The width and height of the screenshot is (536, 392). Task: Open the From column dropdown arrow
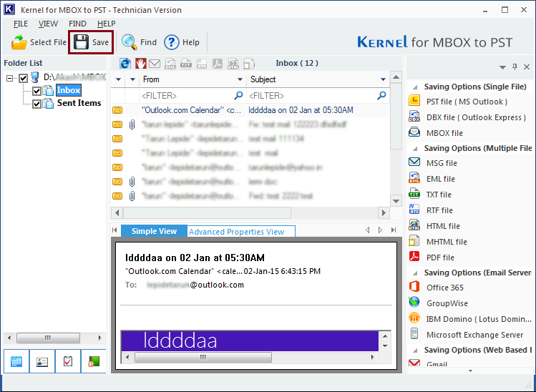click(240, 79)
